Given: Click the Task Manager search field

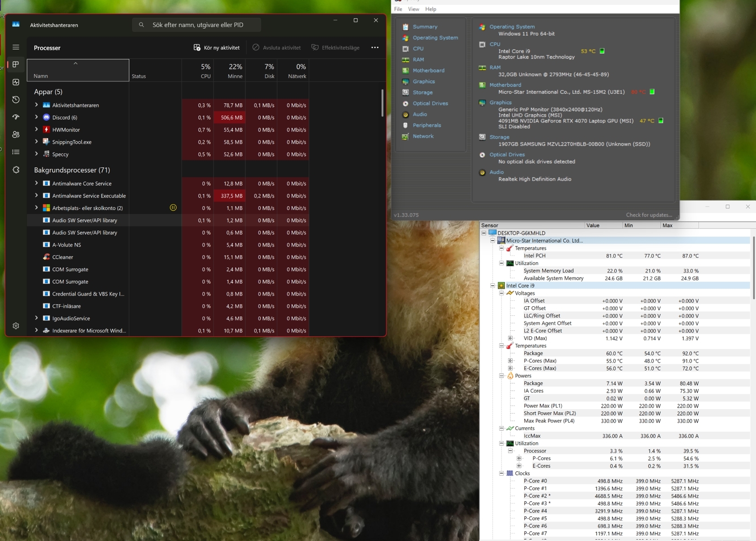Looking at the screenshot, I should point(196,25).
